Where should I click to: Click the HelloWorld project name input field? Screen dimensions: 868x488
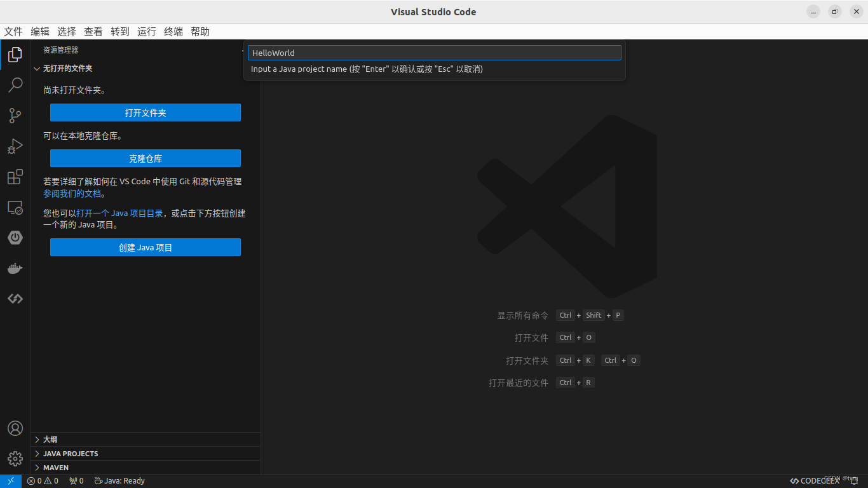tap(435, 53)
